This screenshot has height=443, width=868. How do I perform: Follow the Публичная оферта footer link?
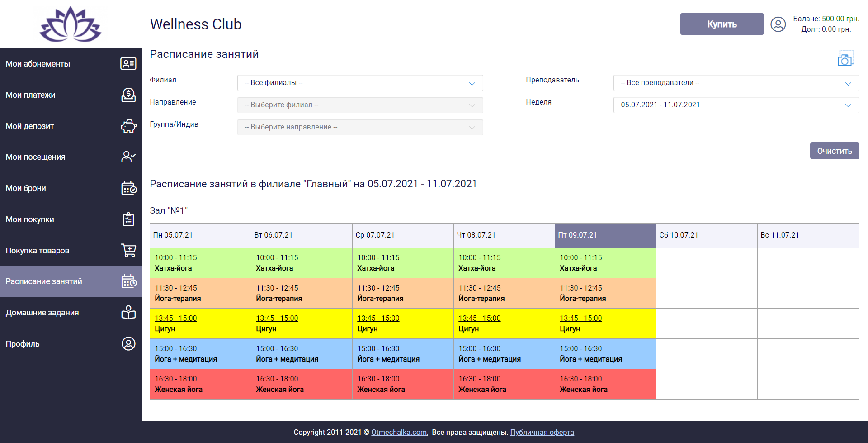(x=542, y=432)
